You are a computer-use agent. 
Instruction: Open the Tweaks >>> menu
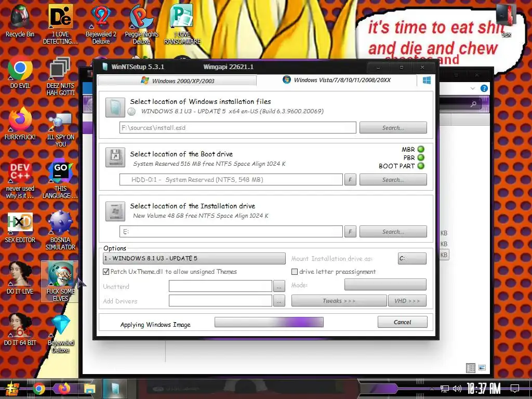point(339,301)
